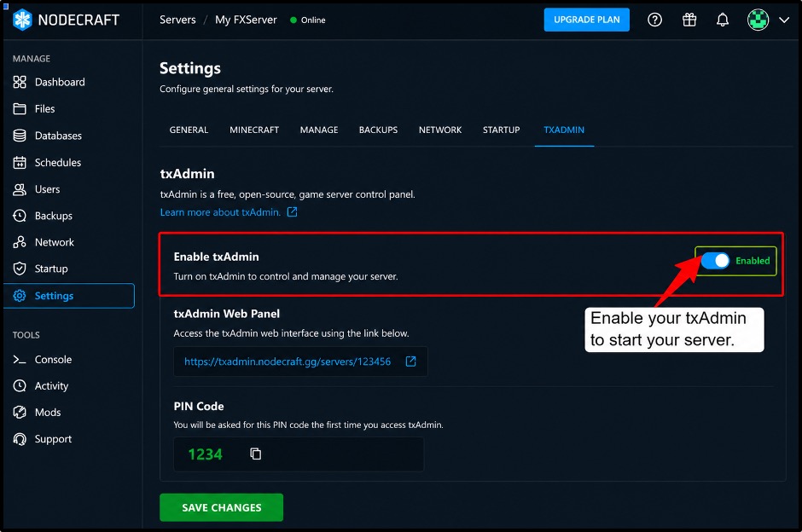Click the Console prompt icon in sidebar
Image resolution: width=802 pixels, height=532 pixels.
(20, 360)
